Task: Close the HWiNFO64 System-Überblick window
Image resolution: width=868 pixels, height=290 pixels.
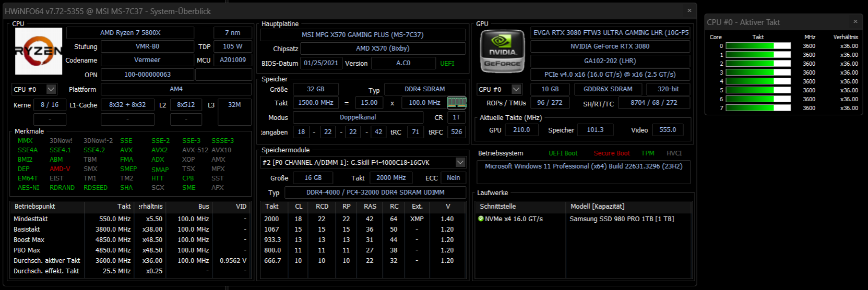Action: click(x=689, y=10)
